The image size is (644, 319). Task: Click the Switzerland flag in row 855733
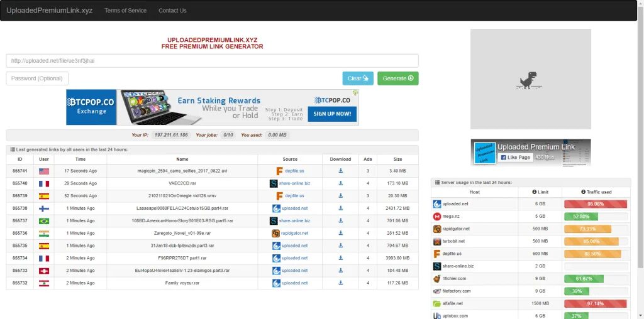[x=44, y=271]
